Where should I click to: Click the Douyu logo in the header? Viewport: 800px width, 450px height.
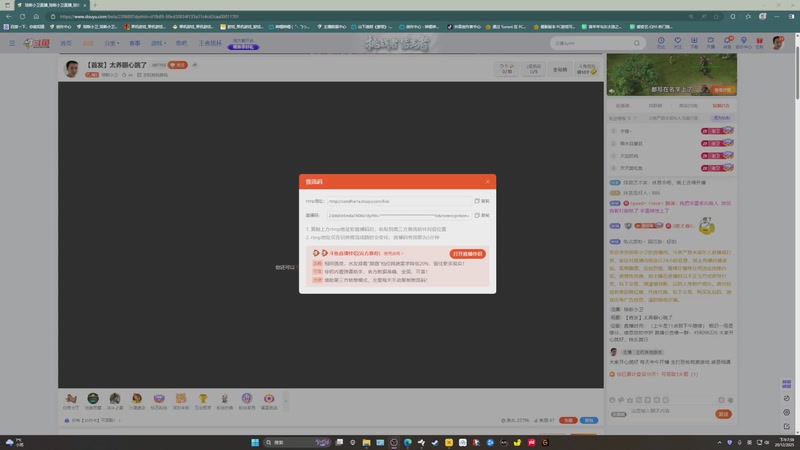coord(37,43)
